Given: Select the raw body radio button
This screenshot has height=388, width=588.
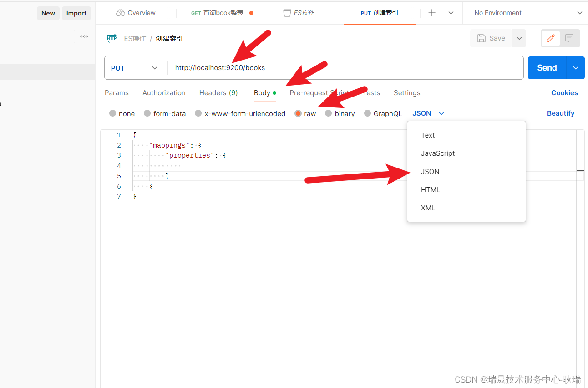Looking at the screenshot, I should click(x=298, y=113).
